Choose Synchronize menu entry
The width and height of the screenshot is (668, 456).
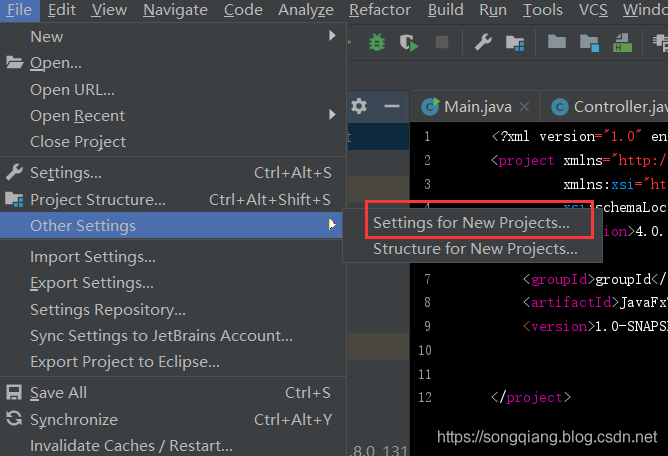pyautogui.click(x=173, y=419)
